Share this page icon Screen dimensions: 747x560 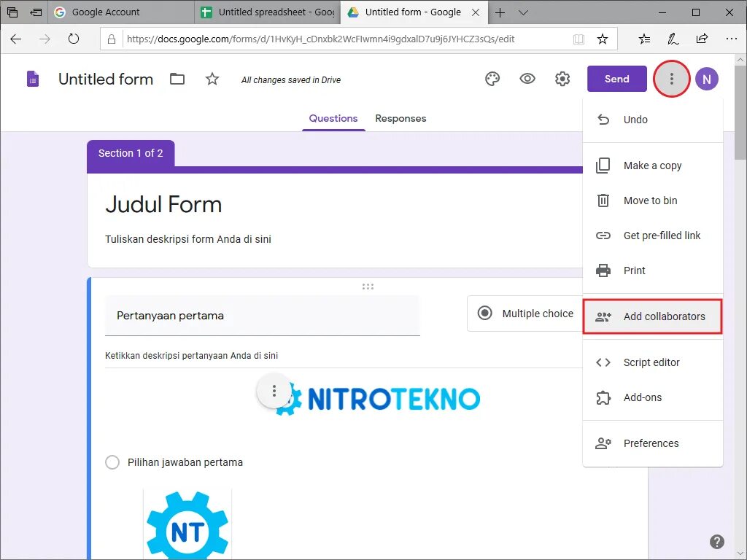702,39
